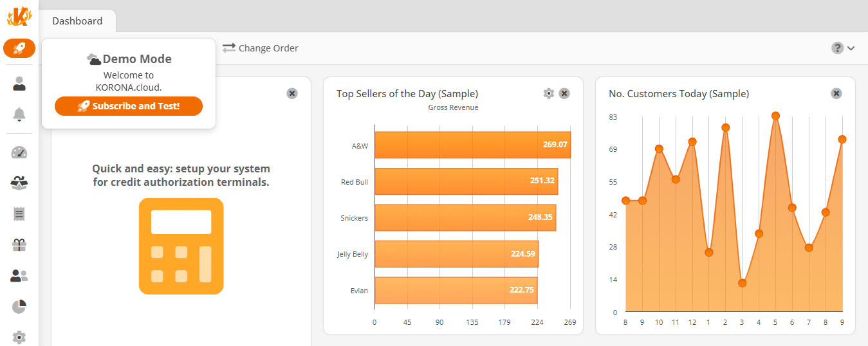Click the help question mark icon
This screenshot has height=346, width=868.
click(837, 48)
